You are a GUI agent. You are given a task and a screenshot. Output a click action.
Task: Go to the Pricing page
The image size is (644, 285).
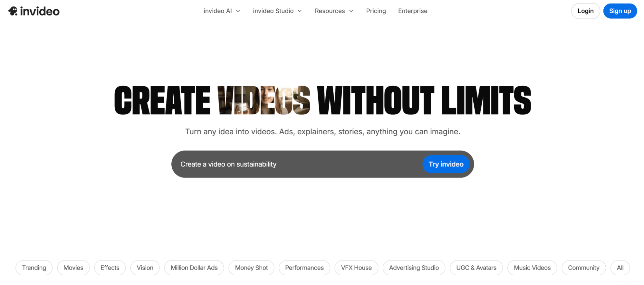click(376, 11)
